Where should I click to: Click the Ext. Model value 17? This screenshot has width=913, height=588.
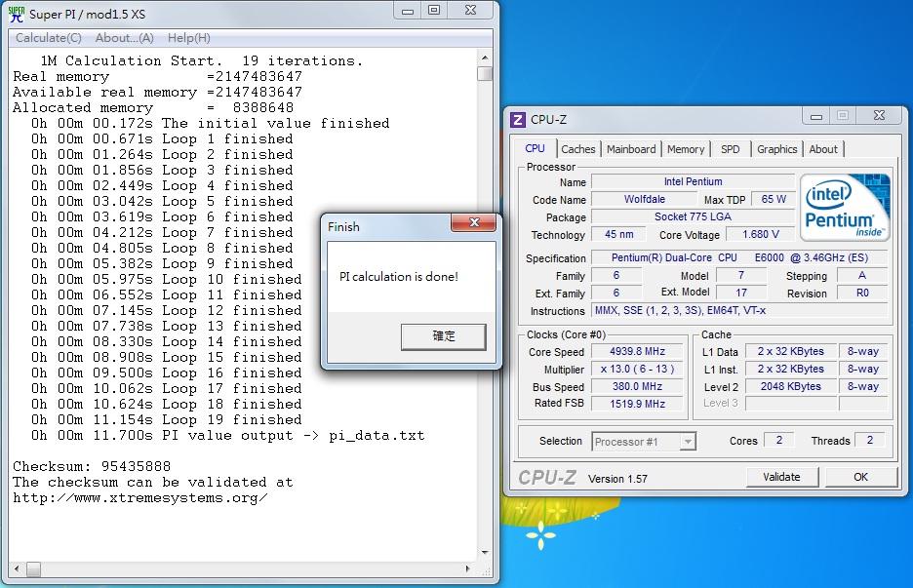click(x=740, y=293)
